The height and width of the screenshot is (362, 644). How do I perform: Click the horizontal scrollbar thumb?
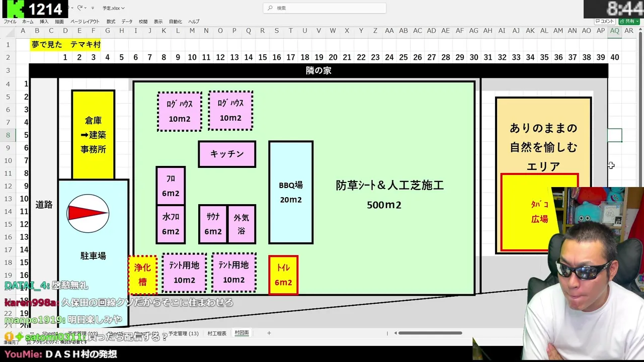(430, 333)
